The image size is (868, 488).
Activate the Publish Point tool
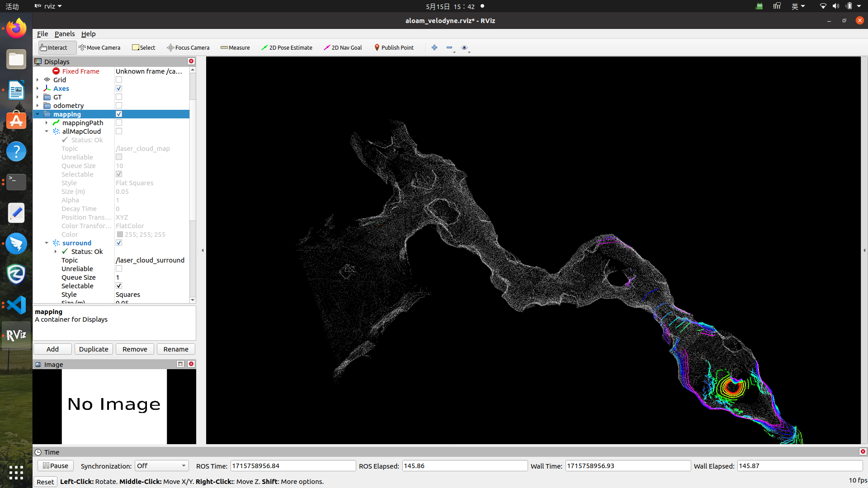click(394, 47)
